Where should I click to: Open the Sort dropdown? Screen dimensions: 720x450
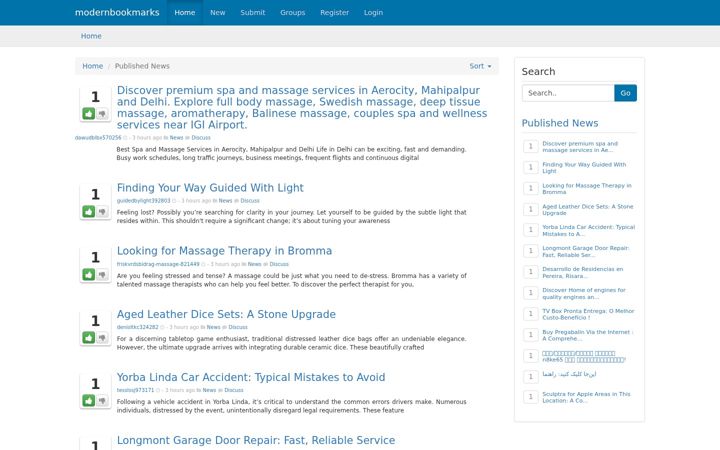pyautogui.click(x=480, y=66)
